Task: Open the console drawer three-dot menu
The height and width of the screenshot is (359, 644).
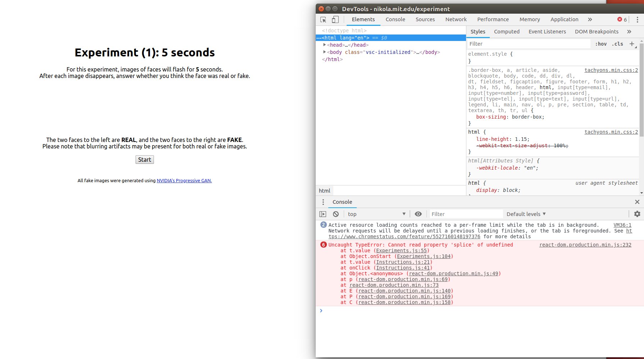Action: pyautogui.click(x=323, y=202)
